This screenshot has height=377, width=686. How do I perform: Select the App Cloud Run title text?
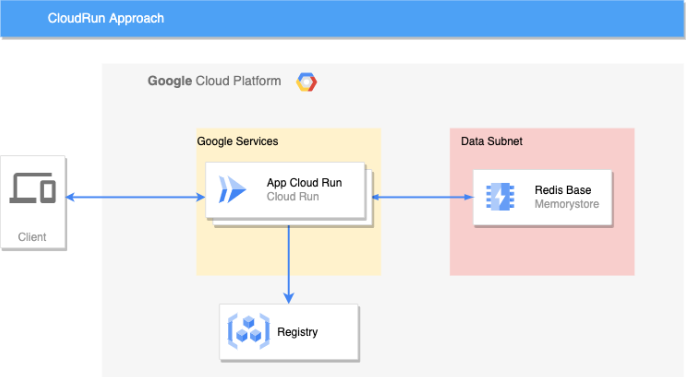click(x=304, y=182)
